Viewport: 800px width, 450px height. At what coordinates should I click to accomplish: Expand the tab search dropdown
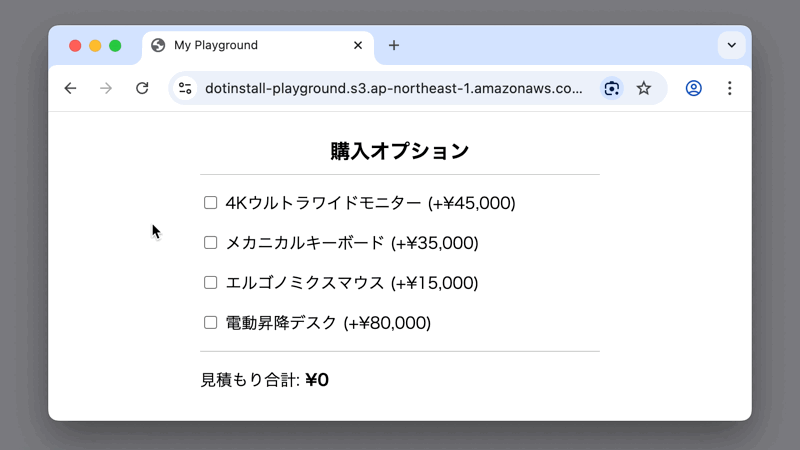731,45
